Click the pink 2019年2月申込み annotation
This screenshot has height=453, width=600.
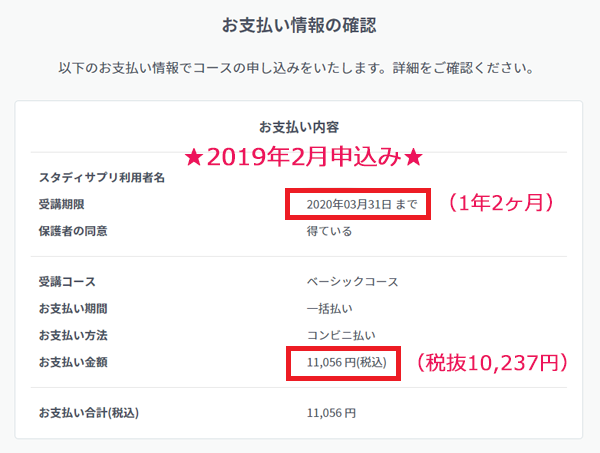pos(303,157)
